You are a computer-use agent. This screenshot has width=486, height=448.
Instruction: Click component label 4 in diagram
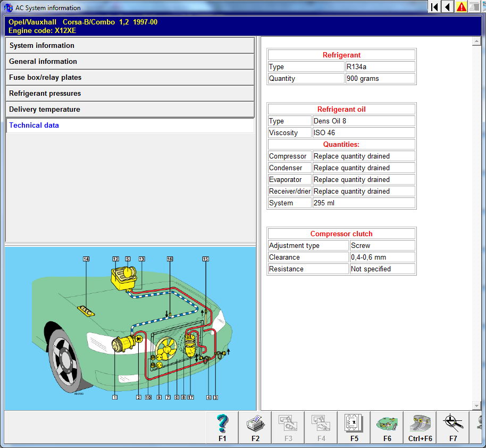[209, 397]
